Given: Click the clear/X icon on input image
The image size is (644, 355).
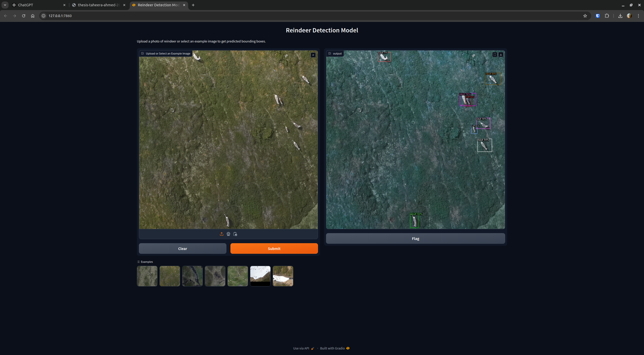Looking at the screenshot, I should point(313,55).
